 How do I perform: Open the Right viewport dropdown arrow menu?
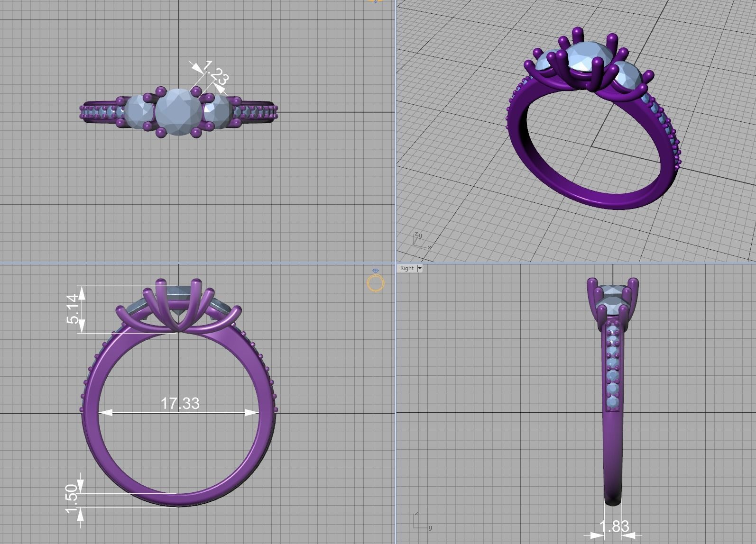coord(420,268)
